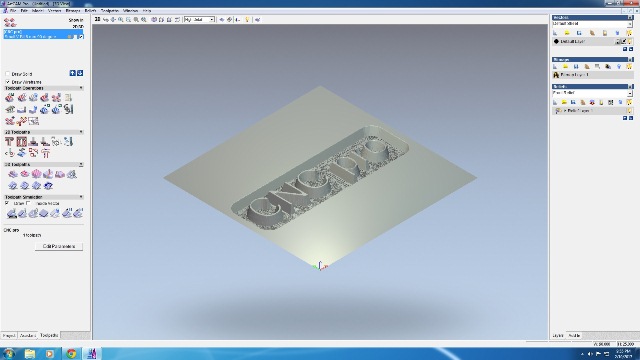Click the fourth Toolpath Operations icon
Screen dimensions: 640x360
coord(45,98)
